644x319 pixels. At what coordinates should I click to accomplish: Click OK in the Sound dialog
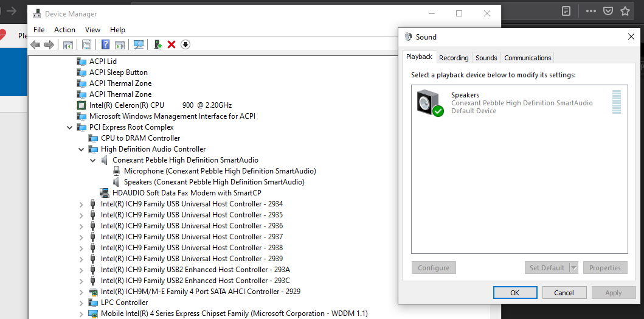click(x=515, y=293)
